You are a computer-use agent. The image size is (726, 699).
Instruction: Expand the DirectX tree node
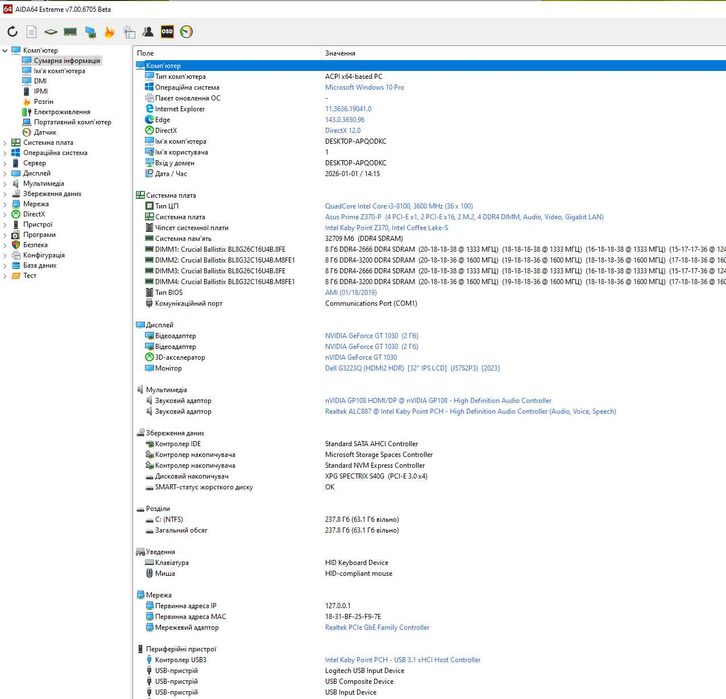coord(5,214)
